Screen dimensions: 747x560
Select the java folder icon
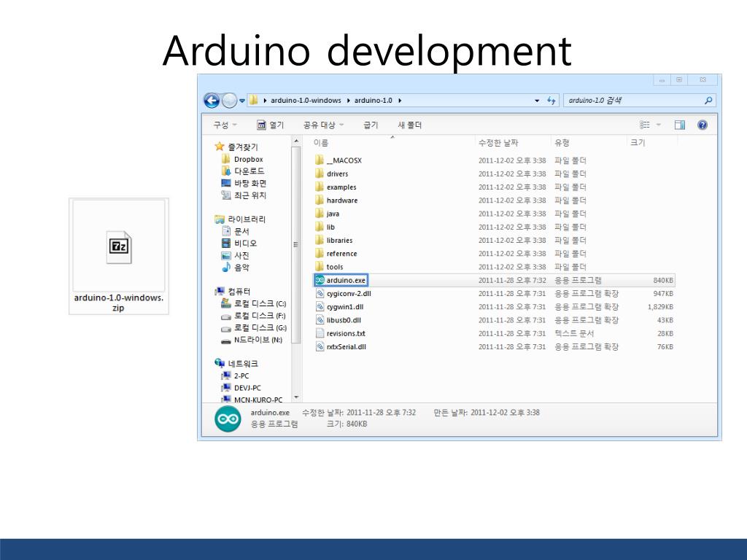pos(320,214)
